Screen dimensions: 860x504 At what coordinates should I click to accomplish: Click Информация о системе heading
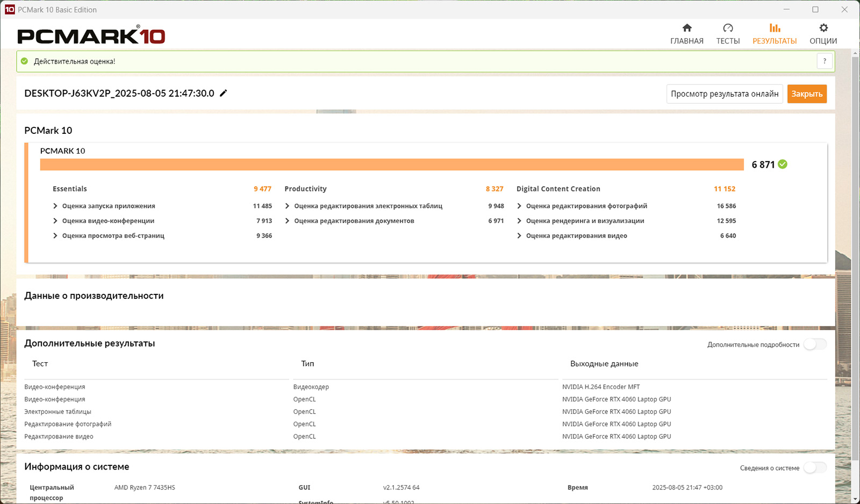coord(77,467)
